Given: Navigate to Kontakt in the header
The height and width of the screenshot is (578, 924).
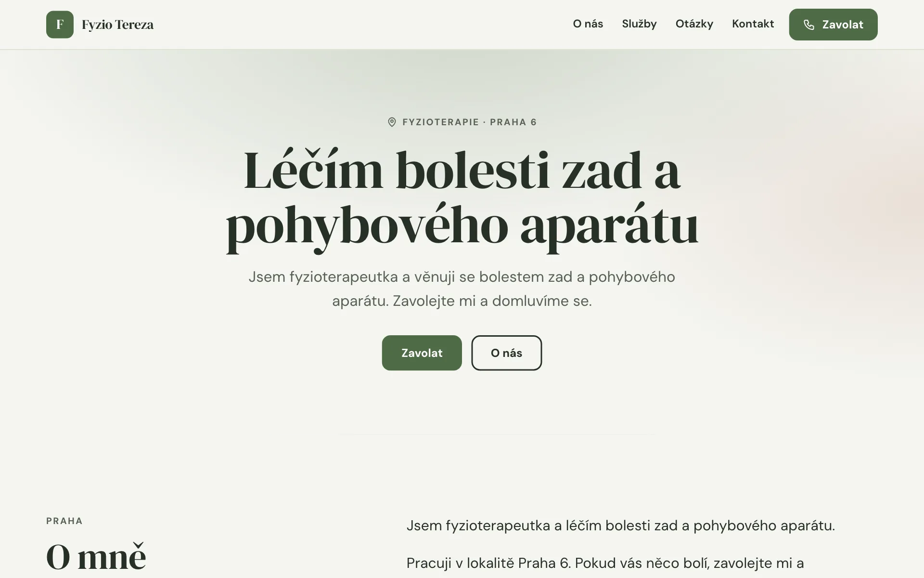Looking at the screenshot, I should (x=753, y=24).
